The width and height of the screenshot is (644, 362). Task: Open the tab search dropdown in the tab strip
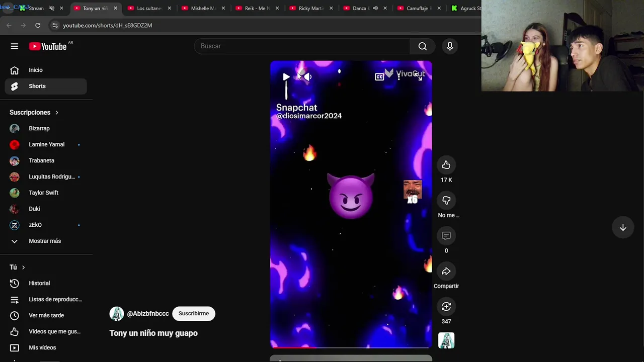tap(8, 8)
